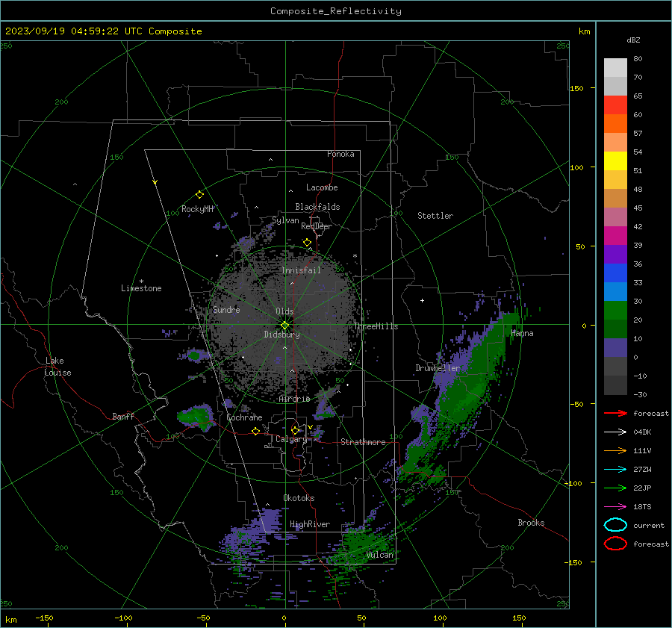Screen dimensions: 672x628
Task: Click yellow diamond marker below RedDeer
Action: point(307,243)
